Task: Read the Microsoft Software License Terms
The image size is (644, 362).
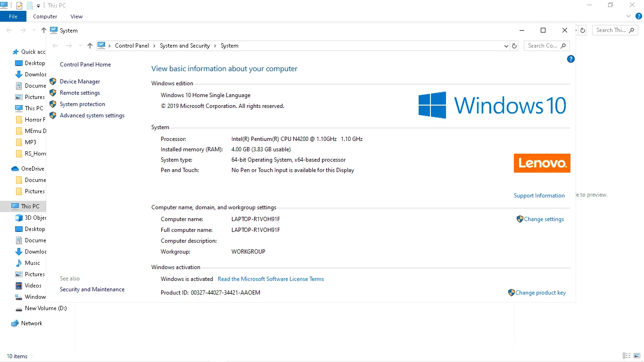Action: (x=271, y=279)
